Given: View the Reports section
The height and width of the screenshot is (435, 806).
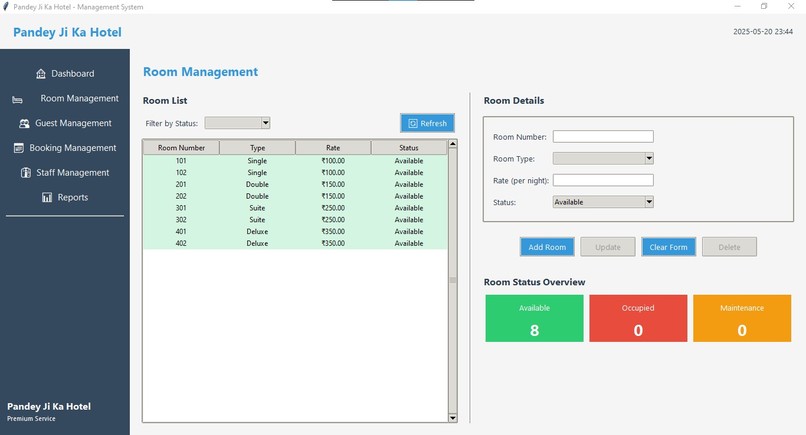Looking at the screenshot, I should click(65, 197).
